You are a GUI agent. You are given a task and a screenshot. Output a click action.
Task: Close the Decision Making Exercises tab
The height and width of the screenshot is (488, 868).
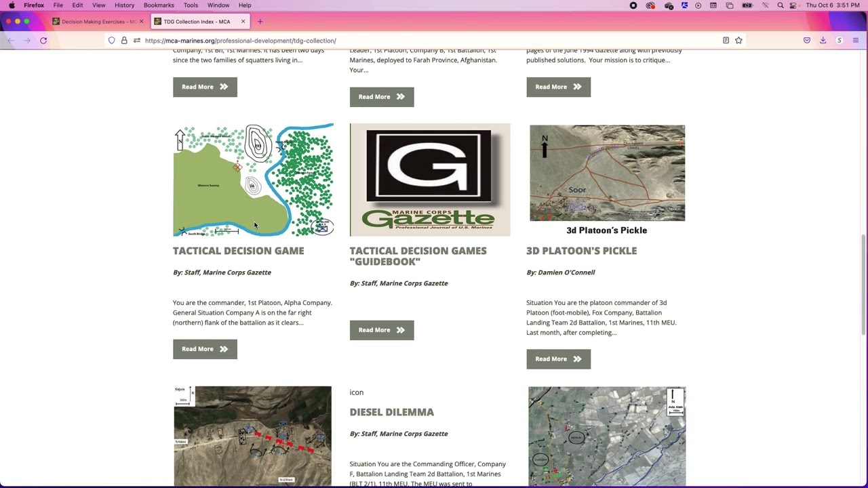(141, 22)
